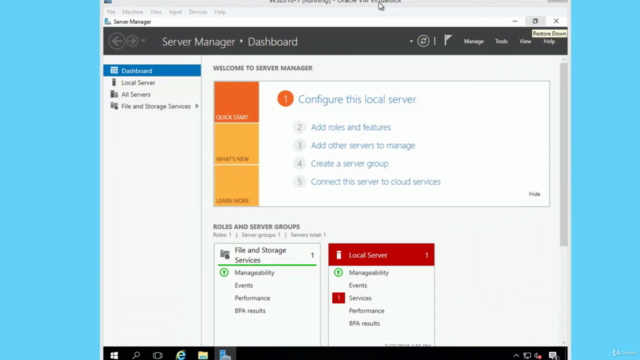Expand File and Storage Services arrow
This screenshot has height=360, width=640.
click(197, 106)
